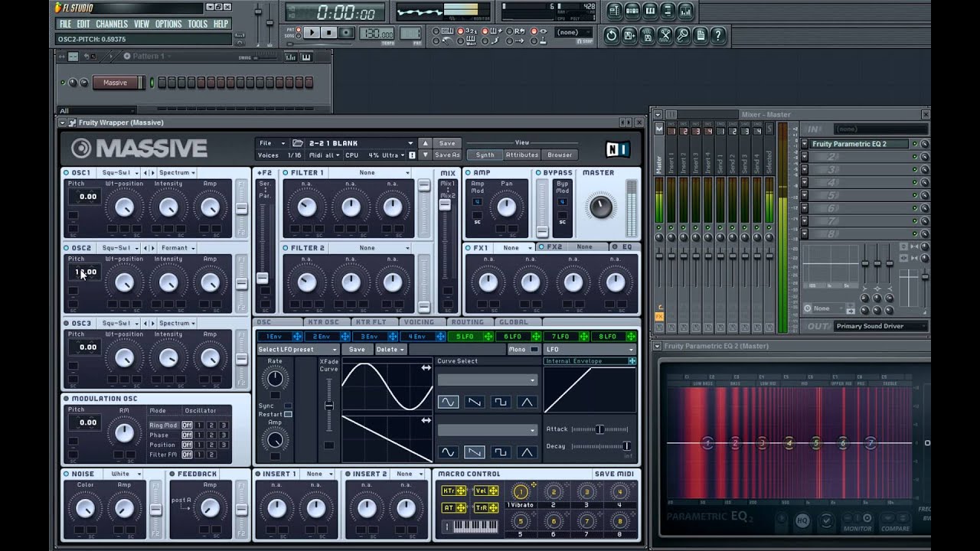Click the Browser view button
Screen dimensions: 980x551
(x=560, y=155)
